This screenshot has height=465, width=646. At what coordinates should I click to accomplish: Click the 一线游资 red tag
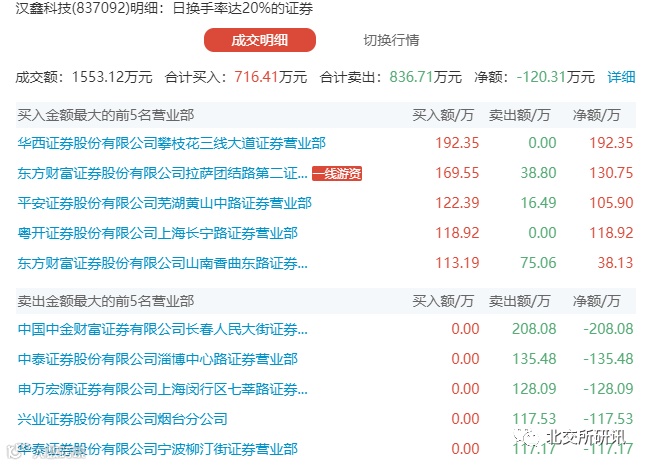tap(337, 173)
